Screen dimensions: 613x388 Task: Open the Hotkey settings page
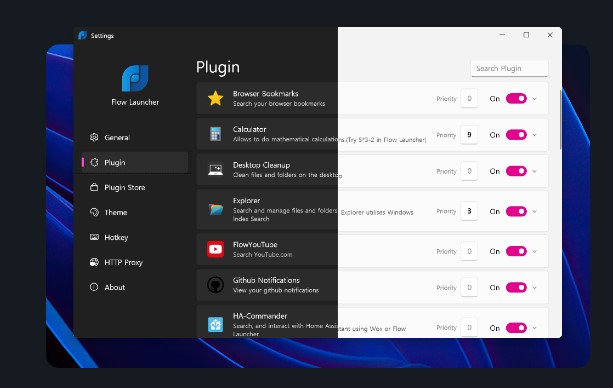pos(135,237)
